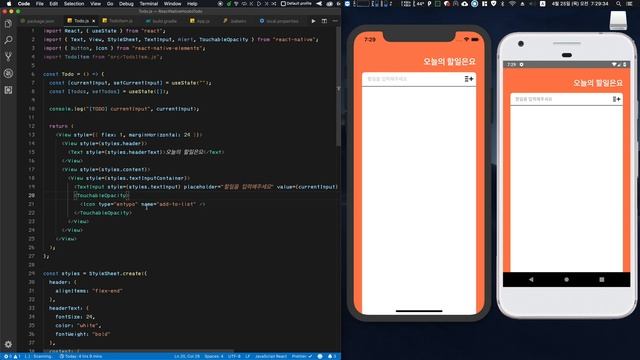Click the Default profile menu bar item
The width and height of the screenshot is (640, 360).
click(x=297, y=4)
